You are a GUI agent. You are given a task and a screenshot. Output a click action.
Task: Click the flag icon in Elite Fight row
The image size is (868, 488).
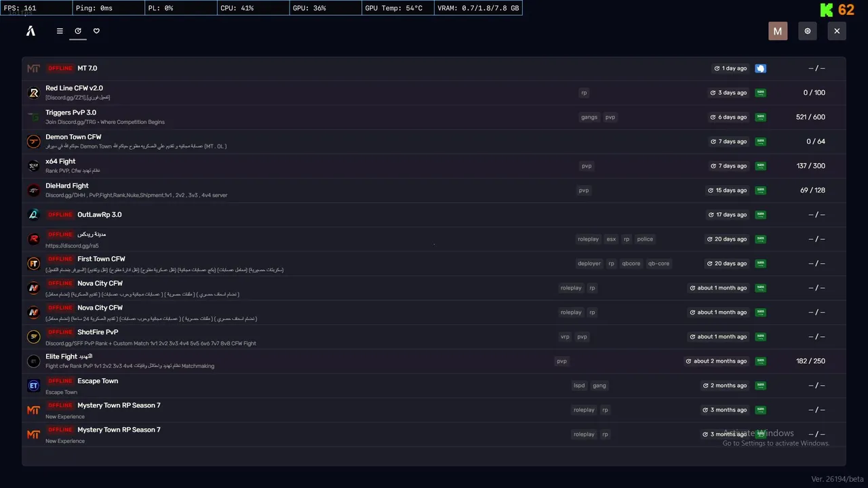tap(761, 361)
